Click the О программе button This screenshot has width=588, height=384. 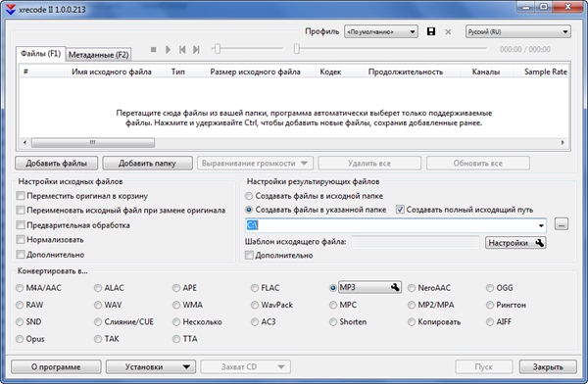(56, 366)
